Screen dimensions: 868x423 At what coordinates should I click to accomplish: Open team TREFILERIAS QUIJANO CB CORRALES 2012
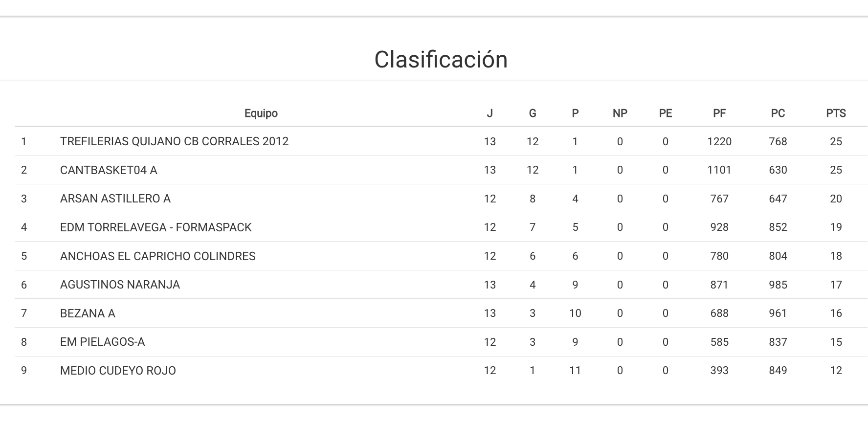click(x=174, y=141)
